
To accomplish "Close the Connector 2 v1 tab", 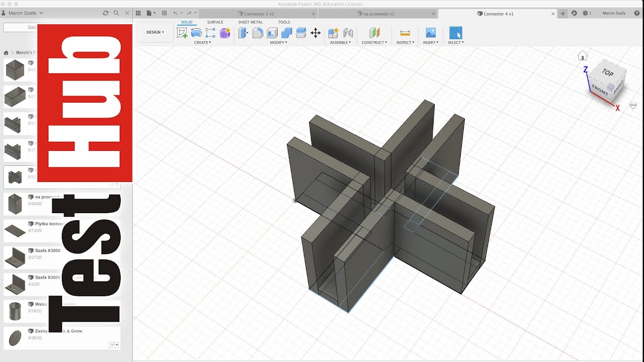I will pos(312,14).
